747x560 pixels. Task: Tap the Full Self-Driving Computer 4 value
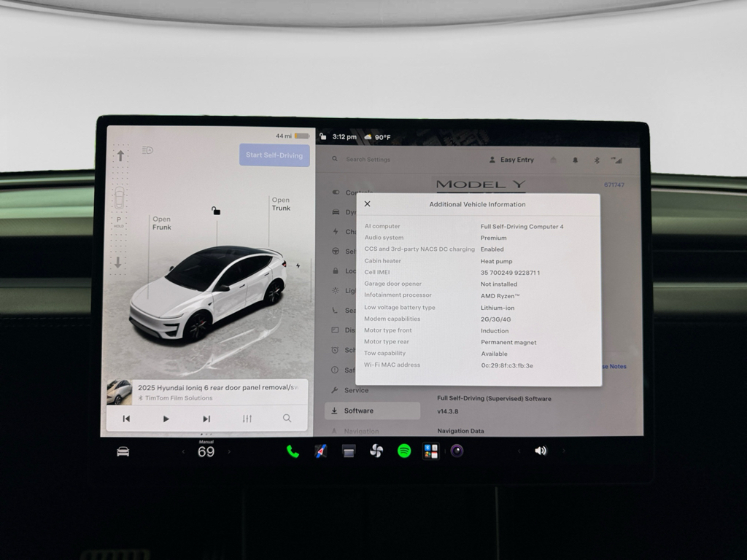point(522,227)
